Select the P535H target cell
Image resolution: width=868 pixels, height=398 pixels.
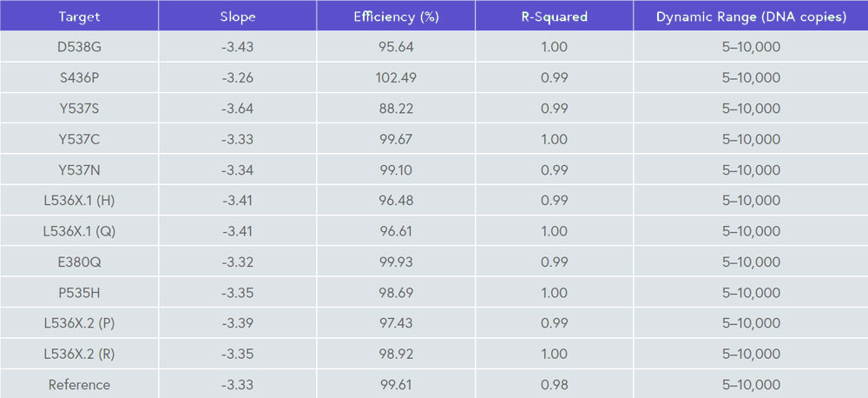tap(79, 293)
